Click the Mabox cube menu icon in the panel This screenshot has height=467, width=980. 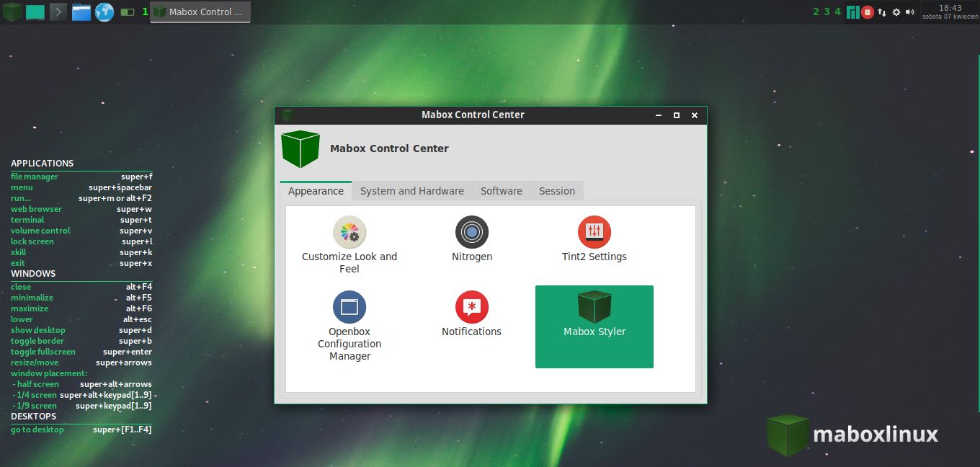click(x=12, y=12)
